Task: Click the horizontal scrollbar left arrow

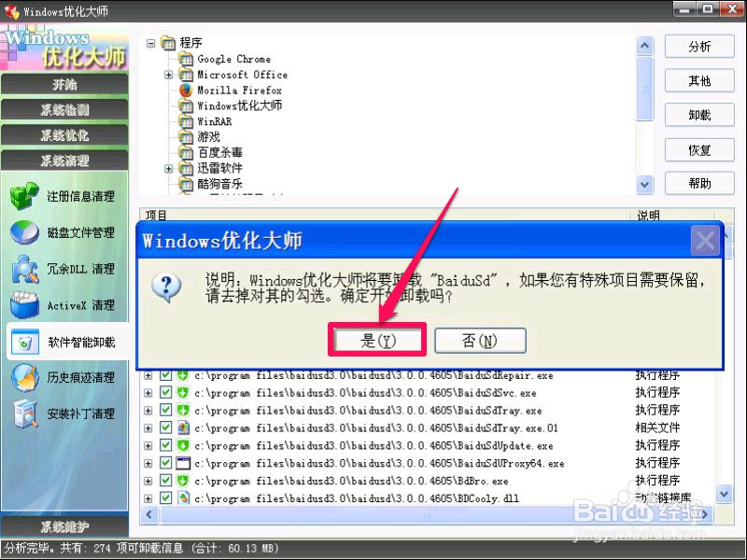Action: [149, 515]
